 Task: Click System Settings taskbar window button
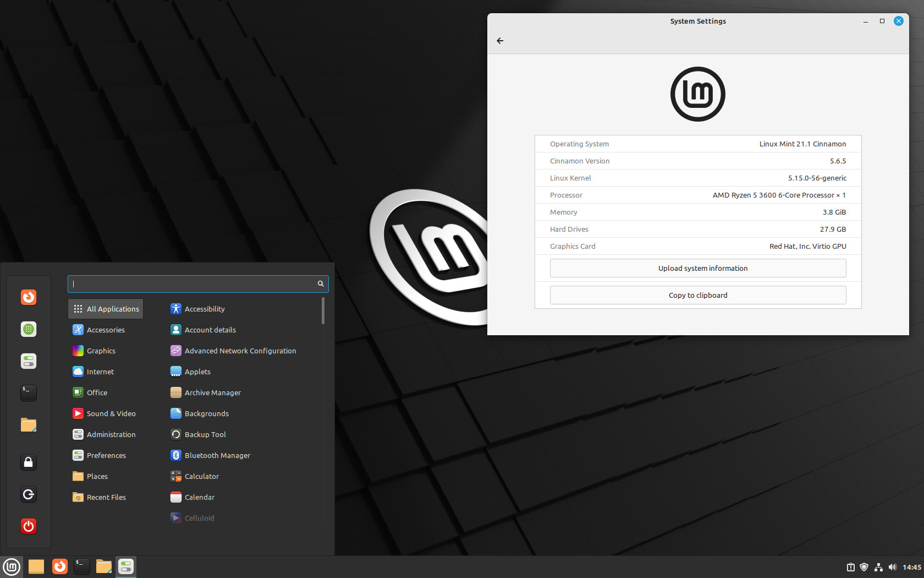click(x=126, y=566)
